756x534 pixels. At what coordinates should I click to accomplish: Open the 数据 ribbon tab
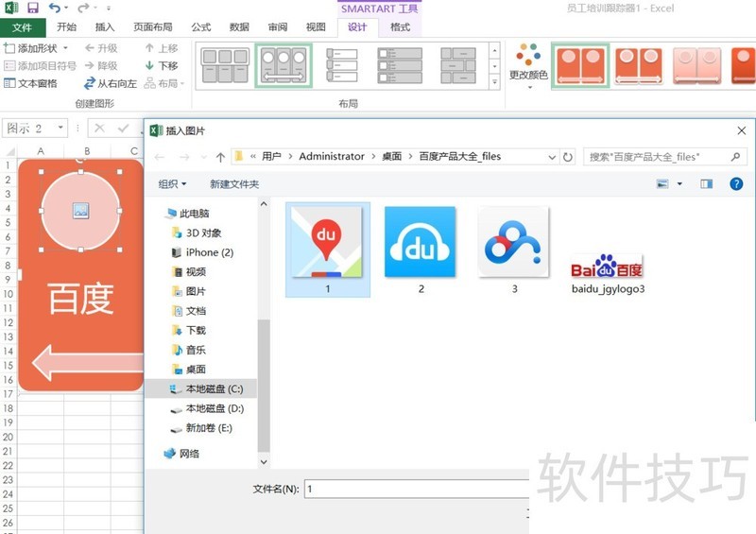click(239, 27)
